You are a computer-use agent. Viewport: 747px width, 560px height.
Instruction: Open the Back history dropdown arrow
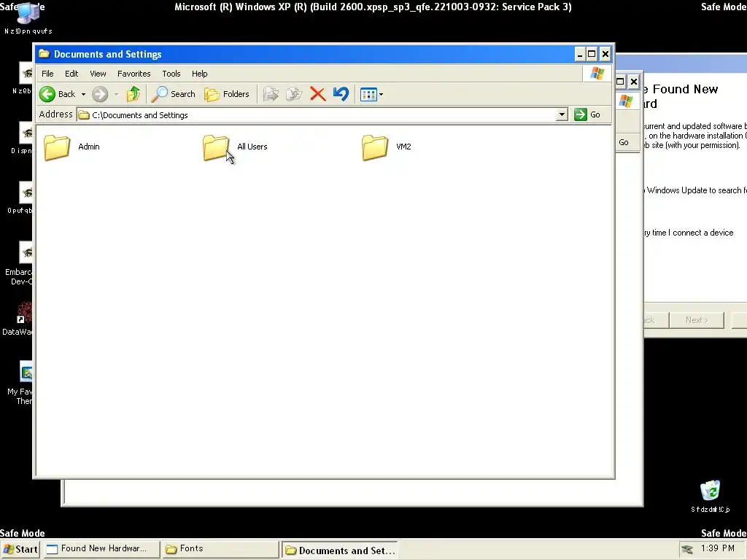pyautogui.click(x=83, y=94)
